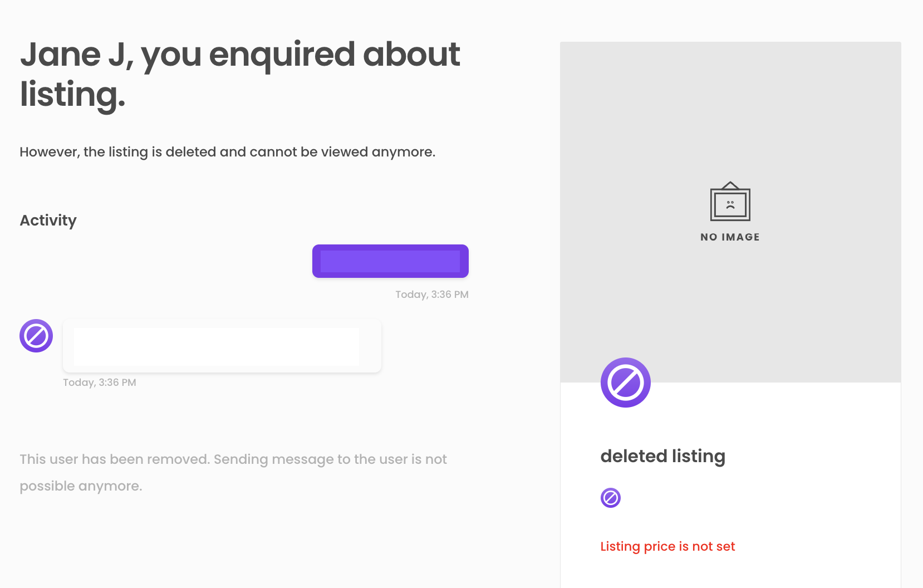Viewport: 923px width, 588px height.
Task: Click the small blocked icon under deleted listing
Action: click(x=611, y=497)
